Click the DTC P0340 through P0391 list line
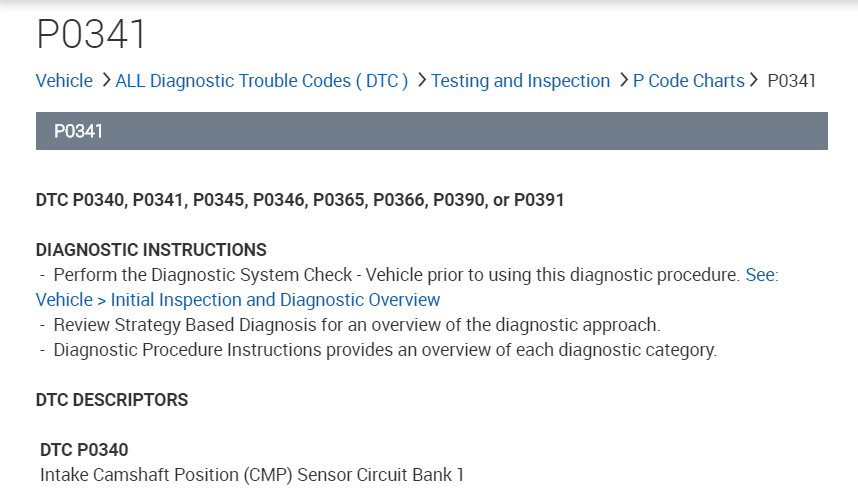This screenshot has height=504, width=858. tap(300, 200)
